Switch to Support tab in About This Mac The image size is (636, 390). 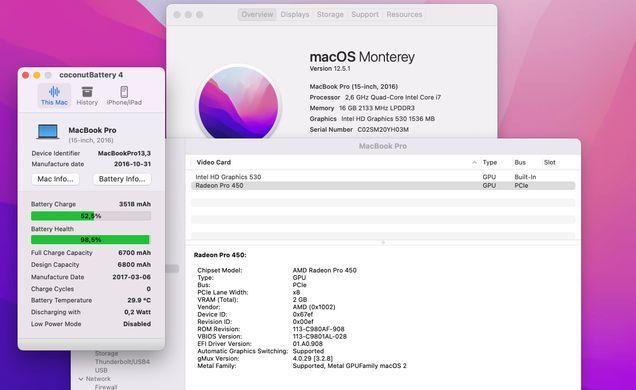click(365, 15)
